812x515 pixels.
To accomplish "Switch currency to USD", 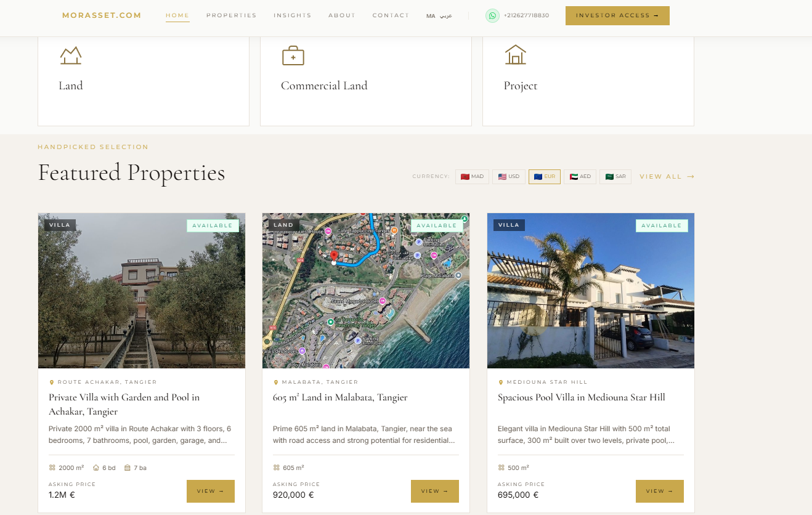I will coord(509,177).
